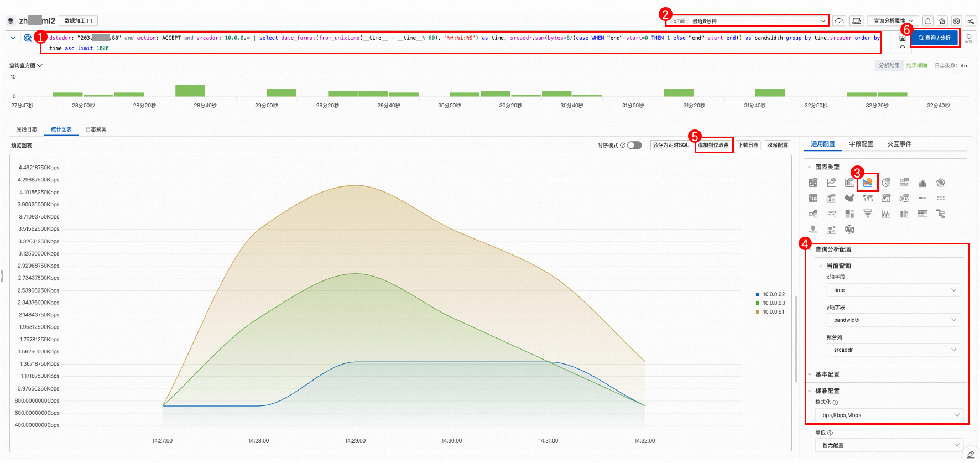Expand the 查询直方图 dropdown
Image resolution: width=980 pixels, height=463 pixels.
coord(26,66)
